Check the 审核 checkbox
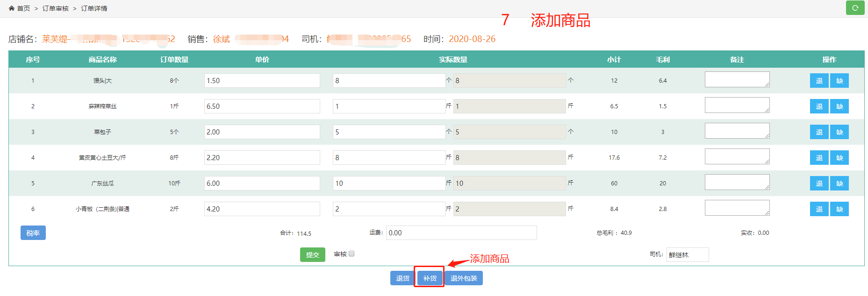 [x=352, y=254]
